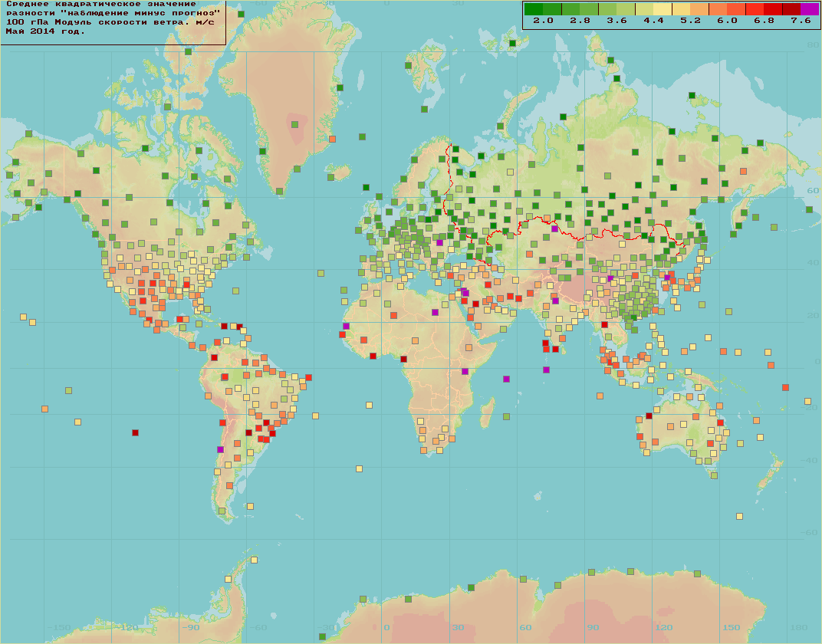Viewport: 822px width, 644px height.
Task: Click the latitude label 20
Action: (x=813, y=315)
